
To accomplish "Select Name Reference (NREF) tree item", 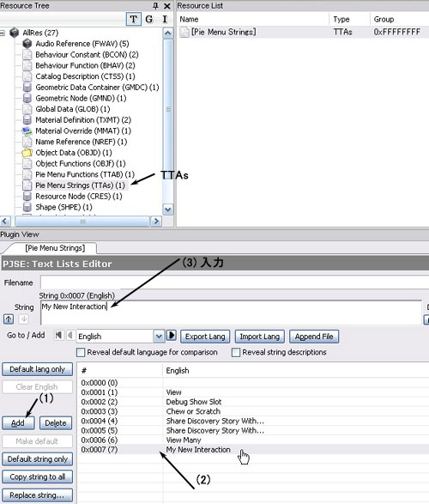I will 81,142.
